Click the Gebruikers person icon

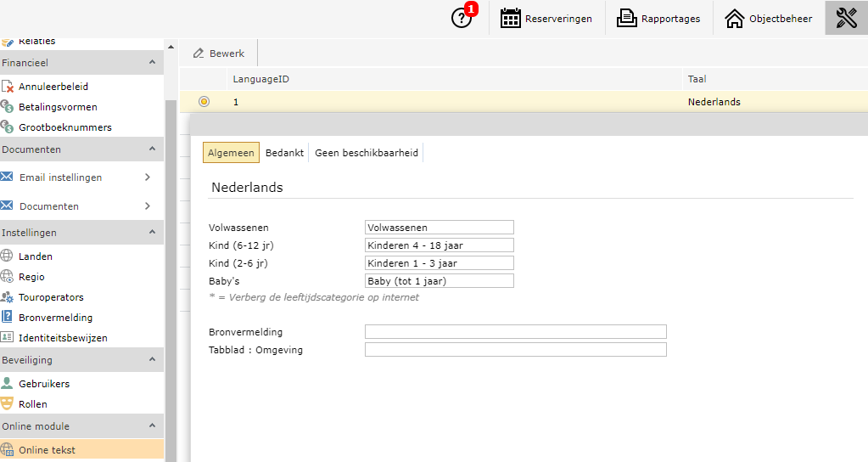click(x=7, y=383)
